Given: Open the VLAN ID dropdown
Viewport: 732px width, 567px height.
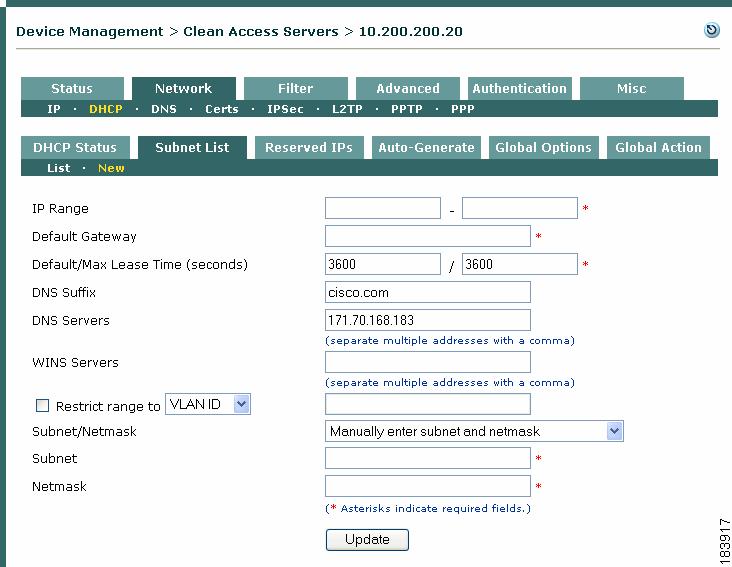Looking at the screenshot, I should 208,404.
